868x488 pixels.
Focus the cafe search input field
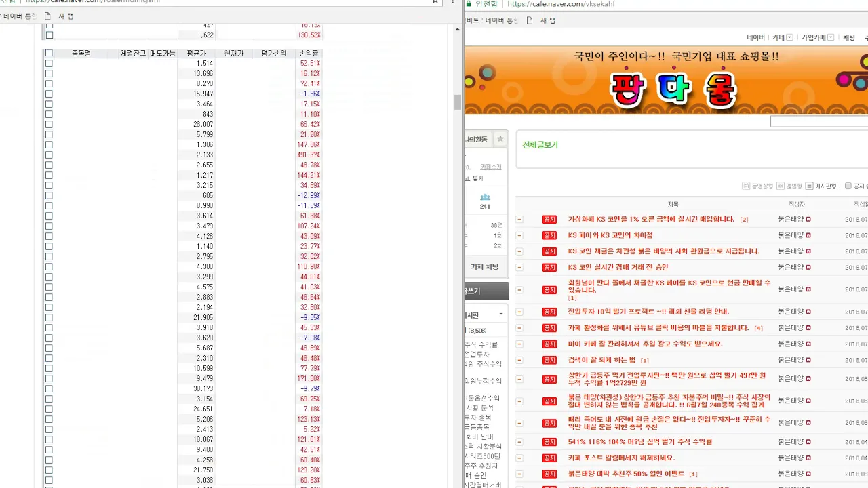click(x=818, y=121)
